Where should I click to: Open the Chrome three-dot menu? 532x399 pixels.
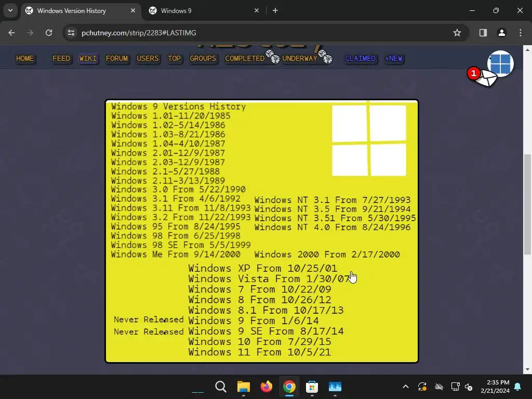[521, 33]
